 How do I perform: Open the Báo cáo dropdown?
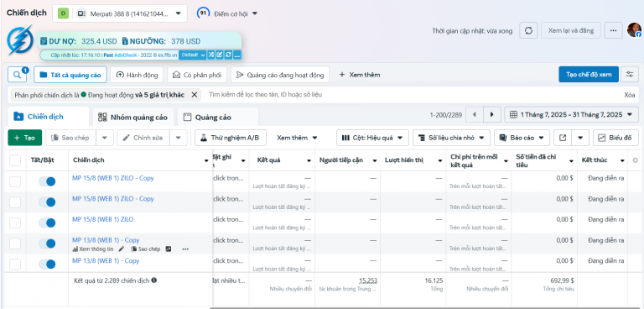point(522,138)
